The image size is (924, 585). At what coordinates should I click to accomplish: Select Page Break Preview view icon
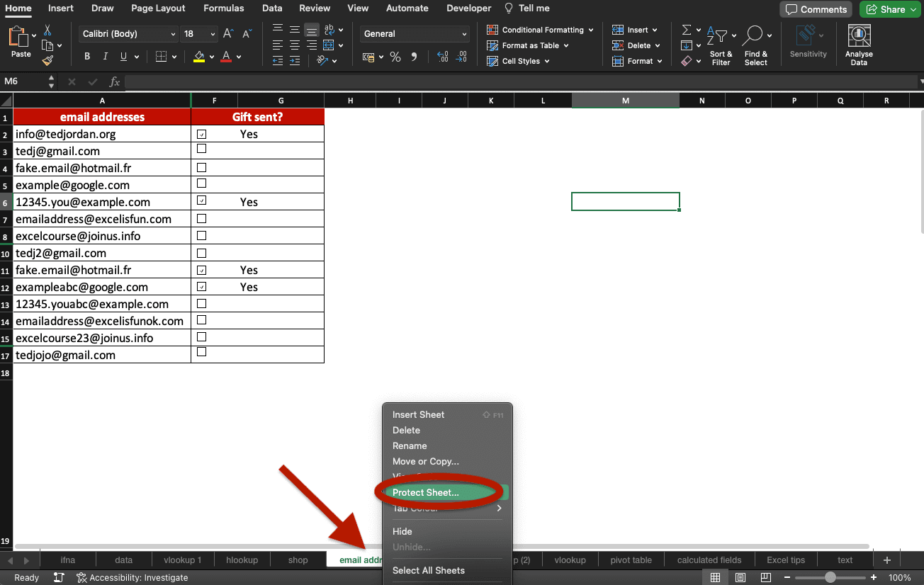(x=765, y=577)
